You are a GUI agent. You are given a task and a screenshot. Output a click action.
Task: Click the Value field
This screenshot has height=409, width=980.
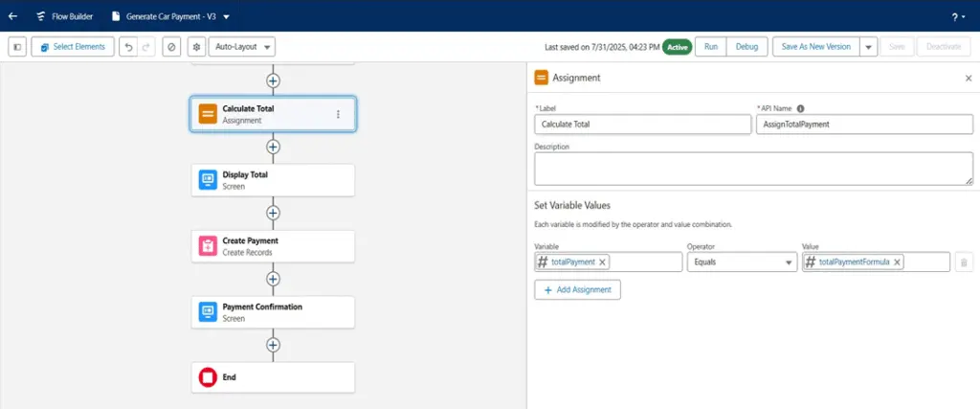(x=877, y=262)
